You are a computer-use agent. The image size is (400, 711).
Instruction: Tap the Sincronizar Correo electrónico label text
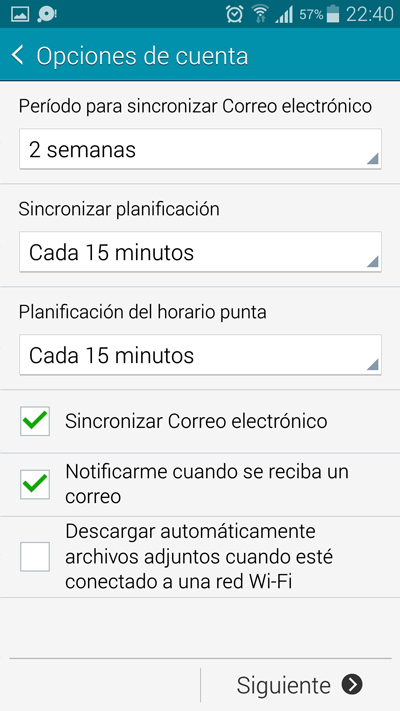[x=196, y=421]
